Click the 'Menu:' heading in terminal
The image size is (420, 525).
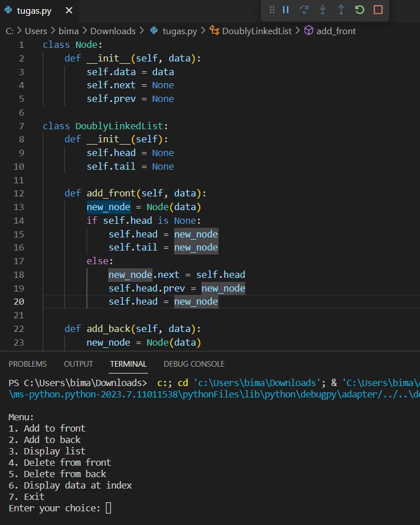(x=22, y=417)
